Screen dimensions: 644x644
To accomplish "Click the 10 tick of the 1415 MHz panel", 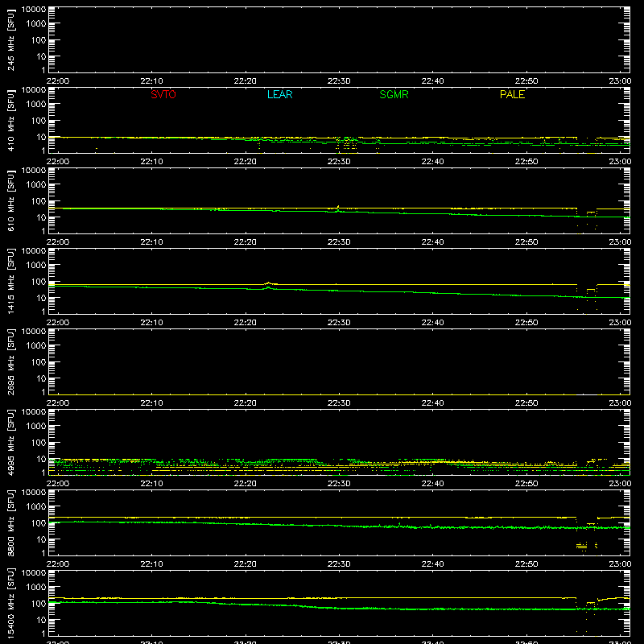I will point(41,298).
